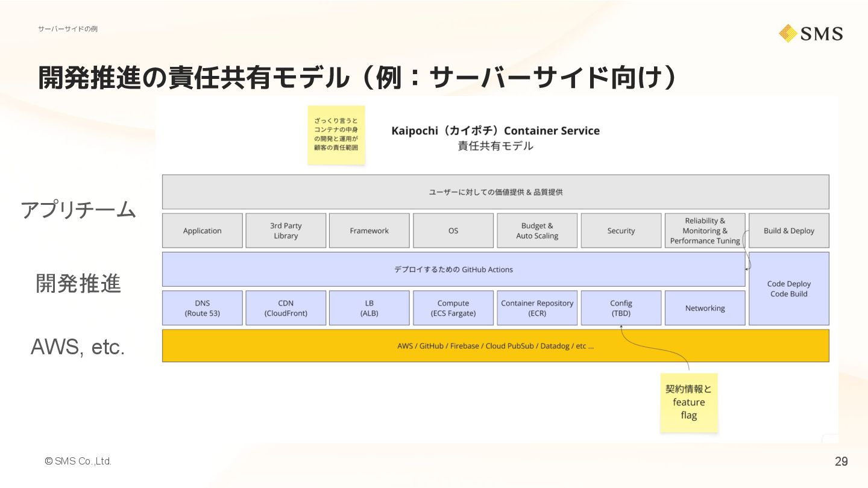Select the 3rd Party Library box

286,231
